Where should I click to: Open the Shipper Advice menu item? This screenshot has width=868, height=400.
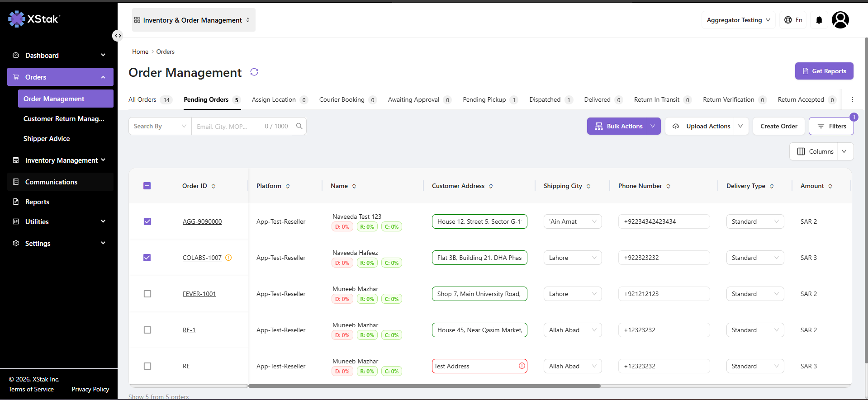coord(47,139)
